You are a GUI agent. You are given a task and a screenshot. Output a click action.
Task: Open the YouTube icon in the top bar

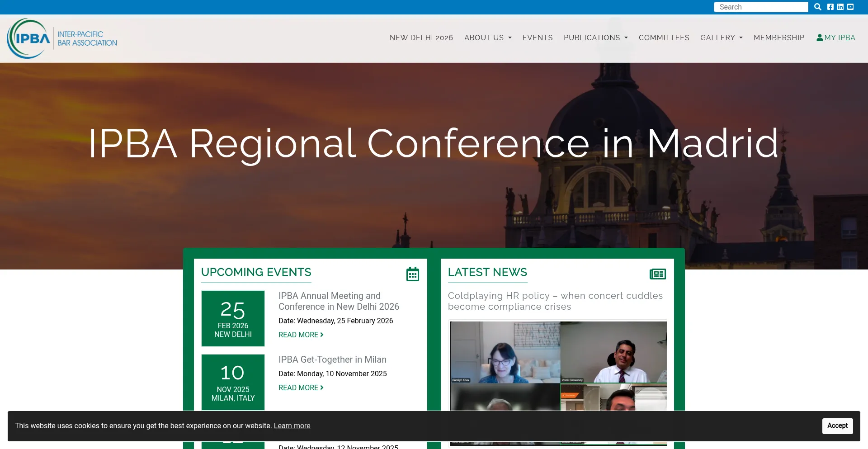pyautogui.click(x=850, y=7)
